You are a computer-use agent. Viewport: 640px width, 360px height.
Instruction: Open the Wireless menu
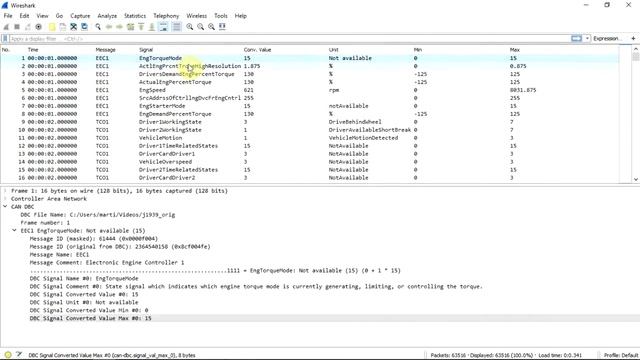click(x=197, y=16)
